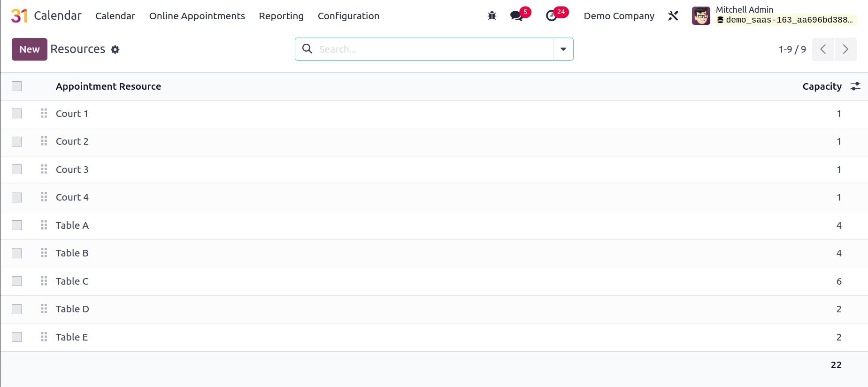Open the Table B record

click(72, 253)
